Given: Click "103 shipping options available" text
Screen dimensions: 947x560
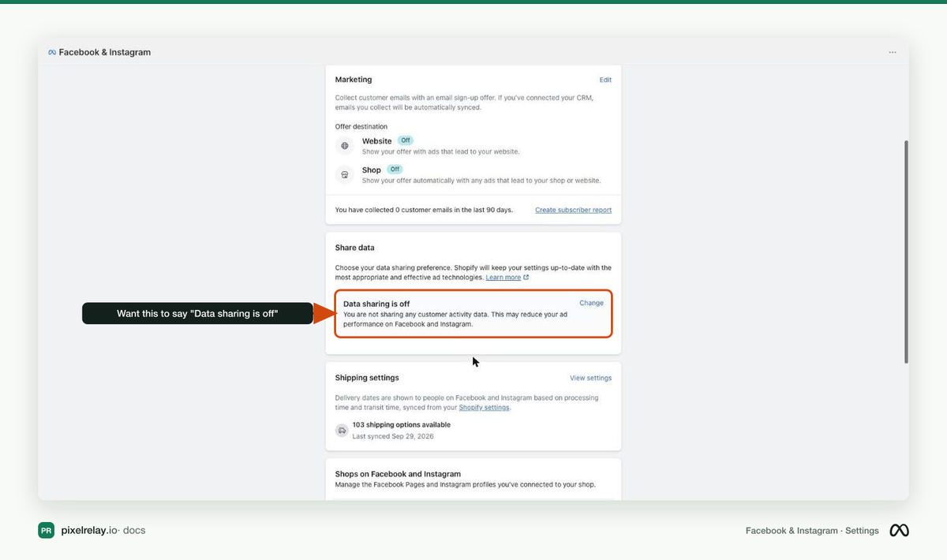Looking at the screenshot, I should point(402,425).
